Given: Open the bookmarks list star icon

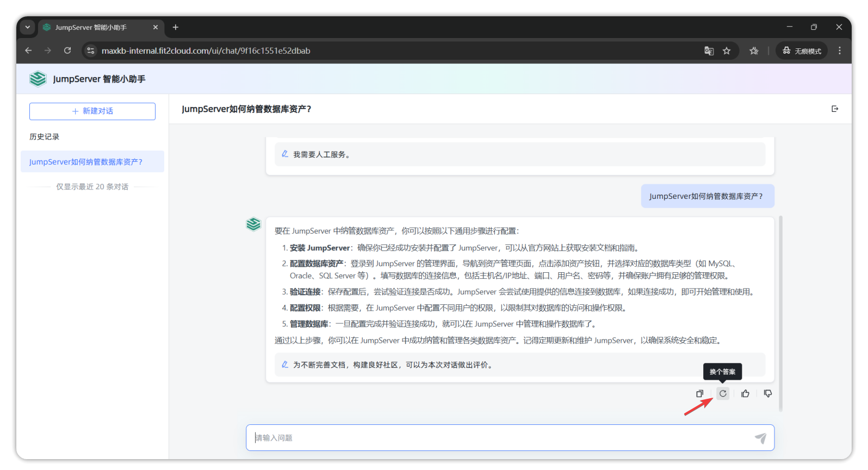Looking at the screenshot, I should pos(754,51).
